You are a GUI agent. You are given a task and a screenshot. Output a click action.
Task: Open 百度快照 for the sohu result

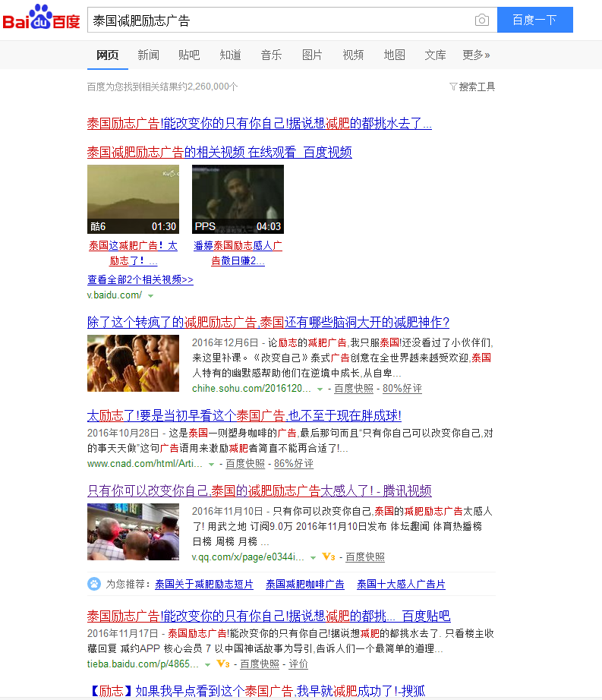[354, 389]
